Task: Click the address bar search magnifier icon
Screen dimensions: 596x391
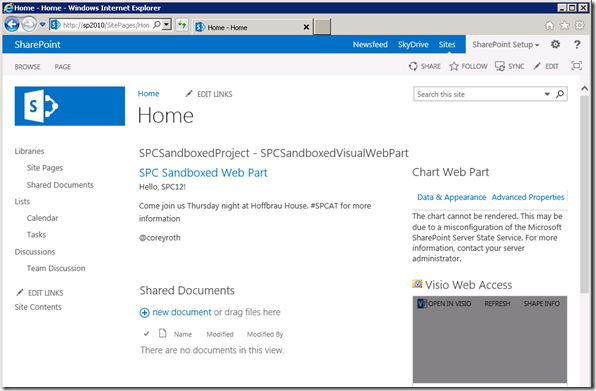Action: pyautogui.click(x=156, y=25)
